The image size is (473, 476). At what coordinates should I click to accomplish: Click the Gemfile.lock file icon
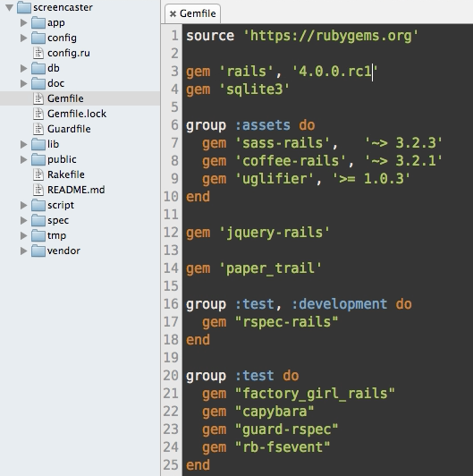[x=38, y=114]
